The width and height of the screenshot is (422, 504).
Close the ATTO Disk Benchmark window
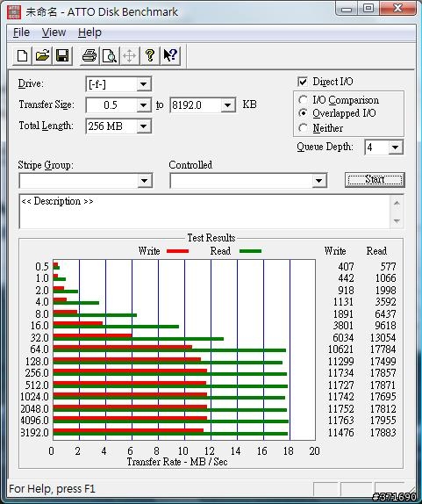(398, 9)
